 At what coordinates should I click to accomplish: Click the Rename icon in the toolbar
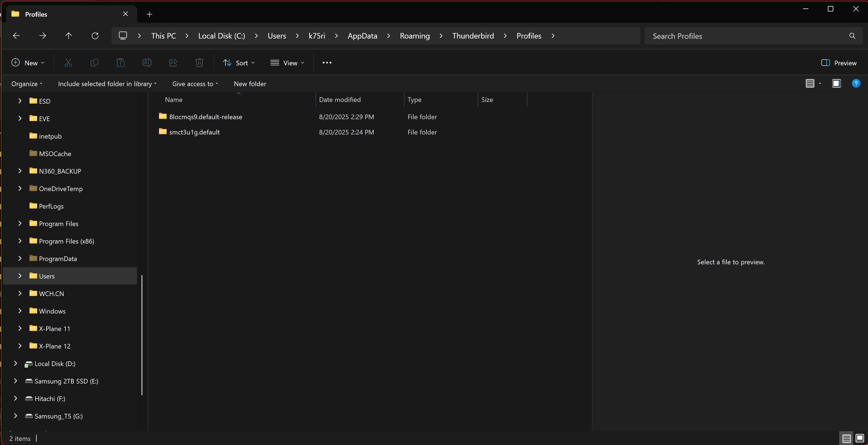click(147, 63)
